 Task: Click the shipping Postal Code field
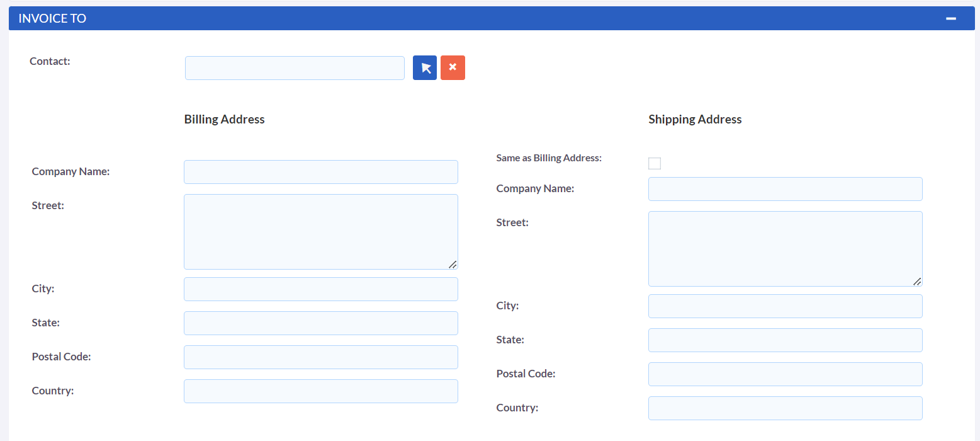click(x=785, y=374)
